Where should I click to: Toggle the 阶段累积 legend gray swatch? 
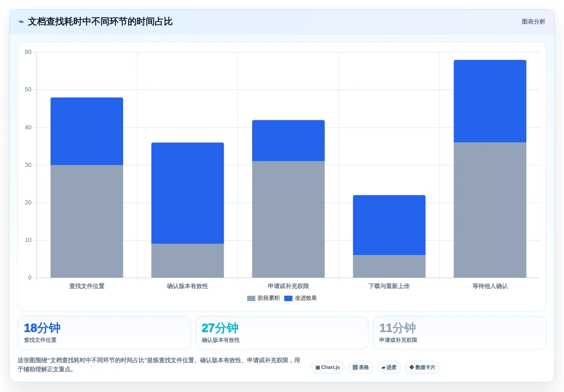251,298
